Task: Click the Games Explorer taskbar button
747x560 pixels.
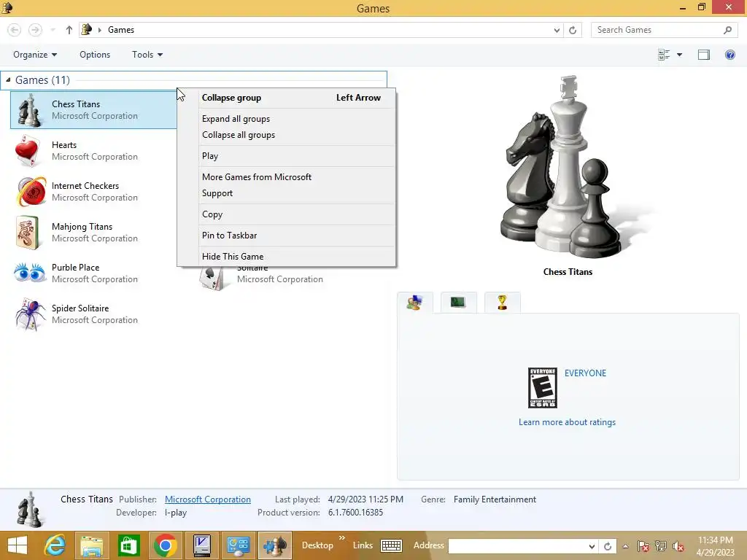Action: (x=275, y=545)
